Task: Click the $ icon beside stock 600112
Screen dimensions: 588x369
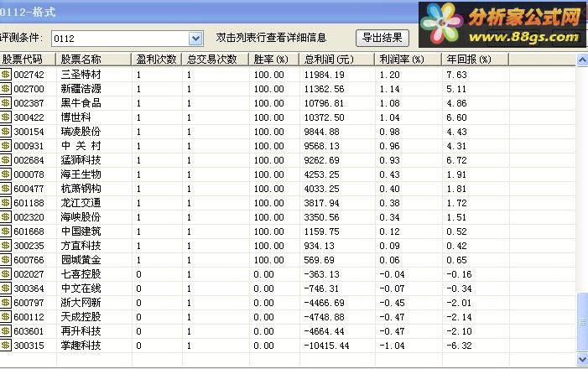Action: 6,316
